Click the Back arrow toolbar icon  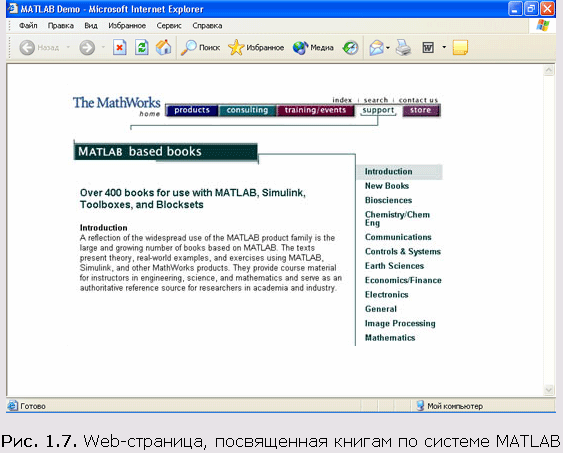tap(27, 47)
